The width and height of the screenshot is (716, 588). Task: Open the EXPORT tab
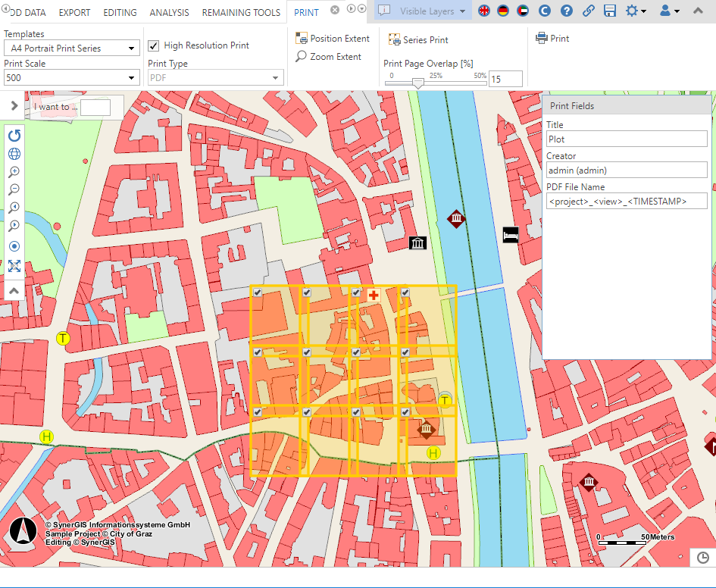click(74, 13)
